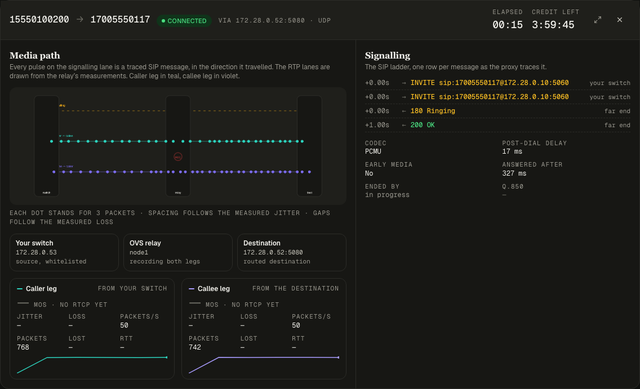Click the red recording indicator on the relay

click(x=178, y=156)
